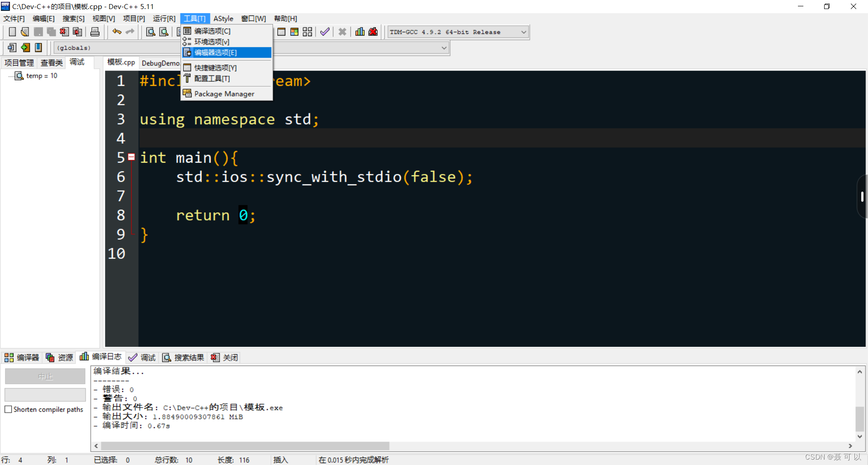This screenshot has height=465, width=868.
Task: Start debugging with the purple check icon
Action: point(325,32)
